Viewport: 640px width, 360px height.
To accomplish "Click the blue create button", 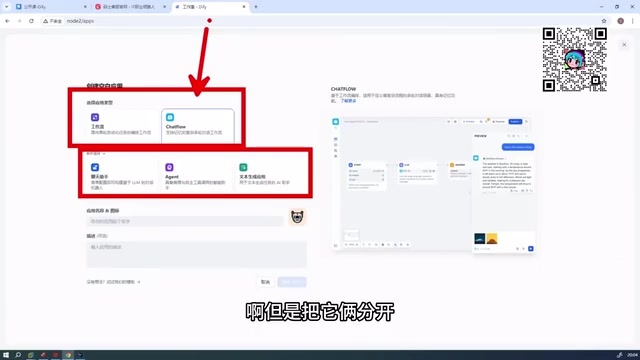I will click(x=292, y=282).
